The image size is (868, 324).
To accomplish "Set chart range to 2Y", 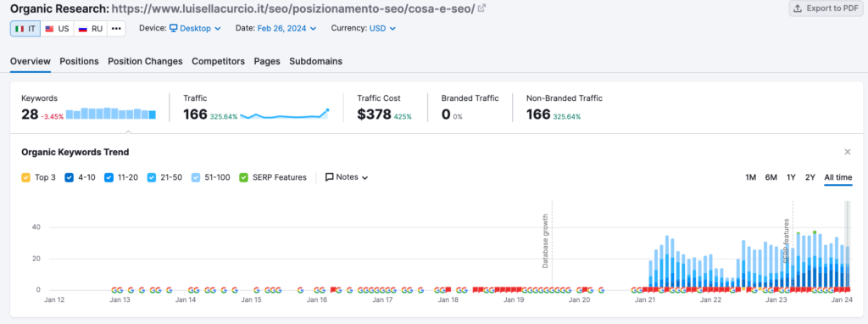I will pyautogui.click(x=810, y=177).
